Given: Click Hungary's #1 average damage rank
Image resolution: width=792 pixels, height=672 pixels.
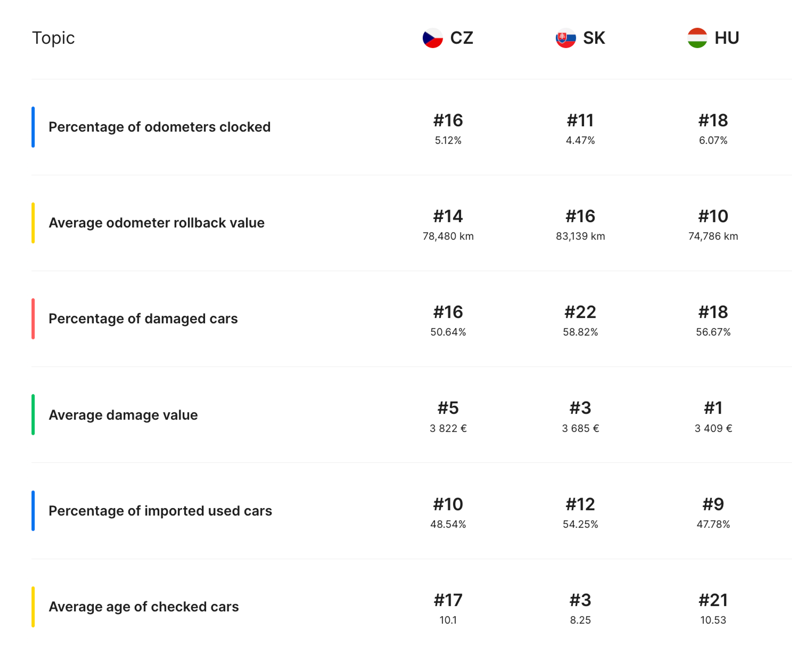Looking at the screenshot, I should click(713, 408).
